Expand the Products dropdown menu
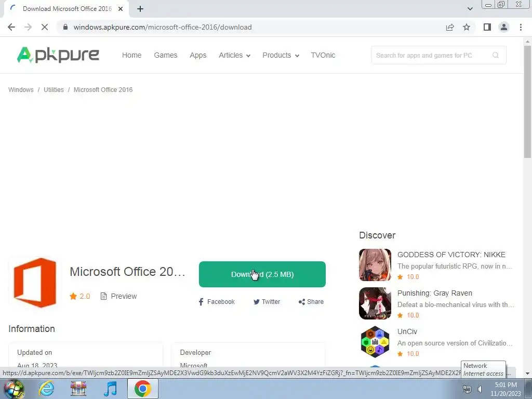 [281, 55]
